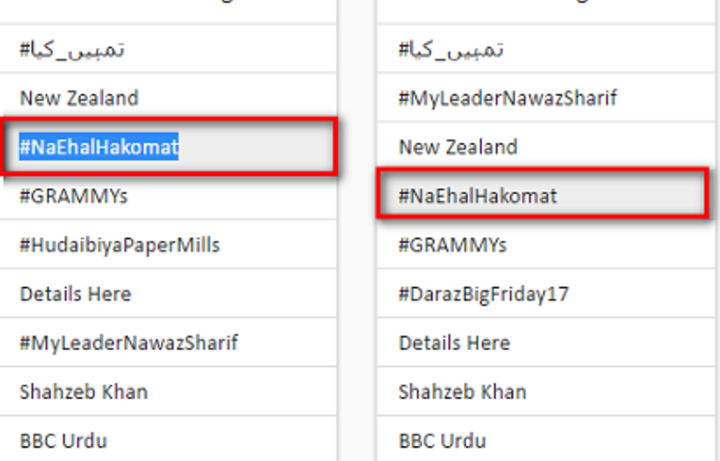Open #DarazBigFriday17 trend
This screenshot has height=461, width=720.
click(x=484, y=294)
